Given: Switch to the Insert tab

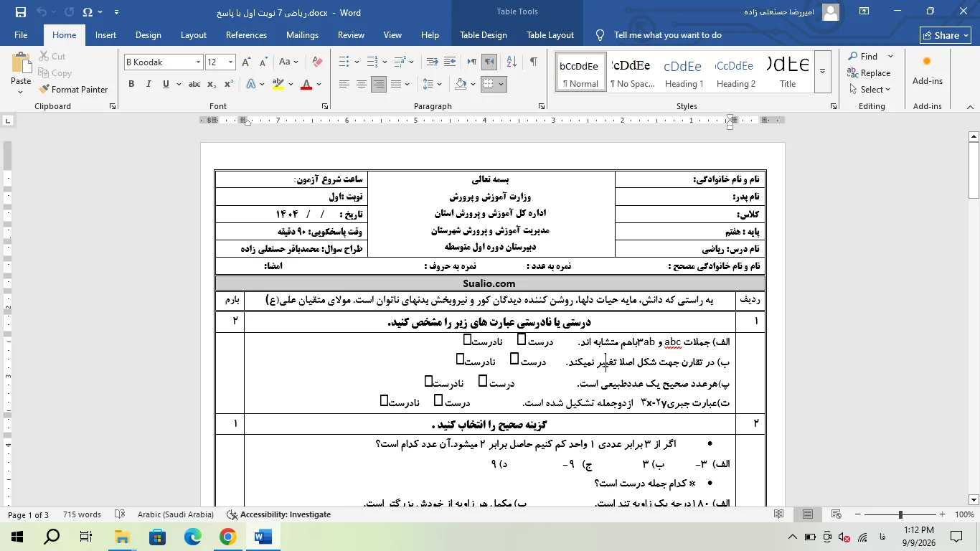Looking at the screenshot, I should [x=105, y=35].
